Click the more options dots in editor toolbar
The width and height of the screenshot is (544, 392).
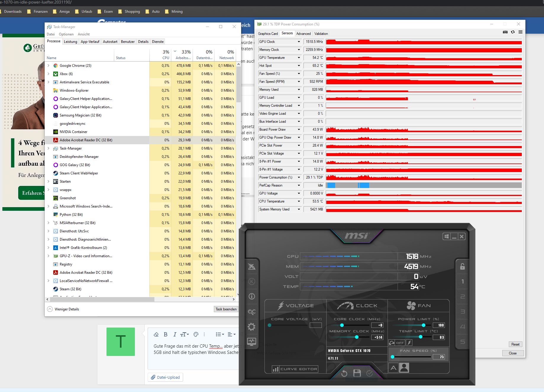tap(204, 334)
